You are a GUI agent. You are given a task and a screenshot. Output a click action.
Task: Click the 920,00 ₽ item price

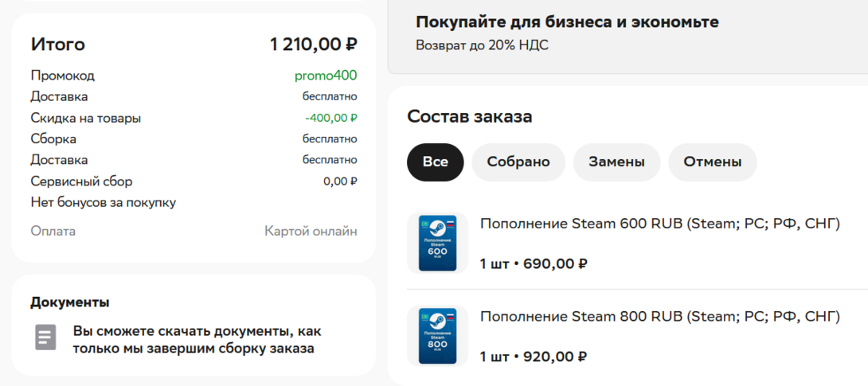(555, 357)
